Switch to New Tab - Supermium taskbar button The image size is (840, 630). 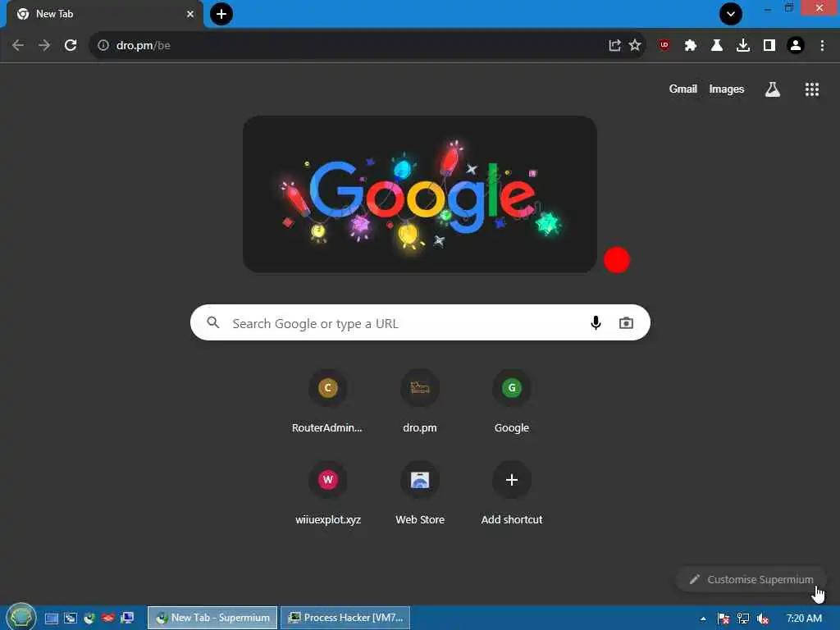click(212, 618)
